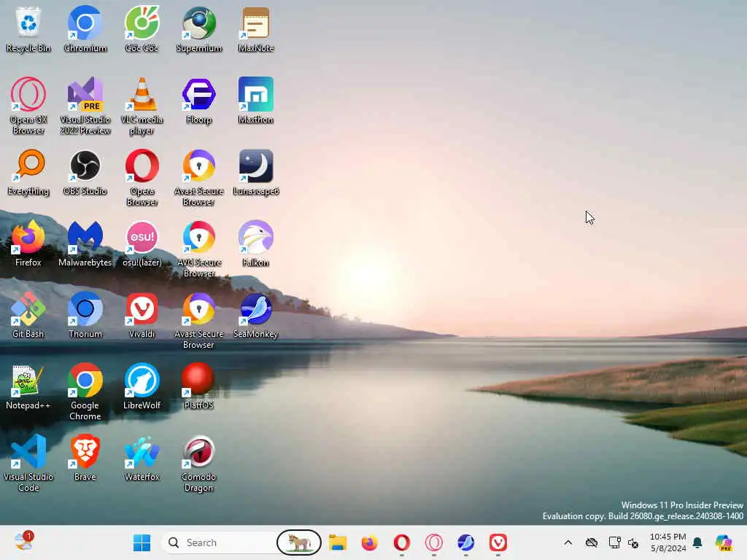
Task: Click the taskbar Search box
Action: [x=242, y=542]
